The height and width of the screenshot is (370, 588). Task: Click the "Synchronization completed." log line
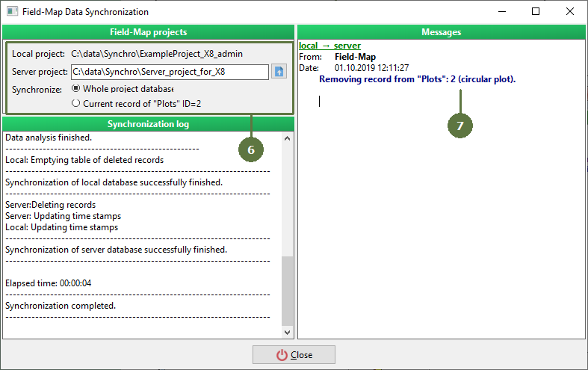coord(61,306)
